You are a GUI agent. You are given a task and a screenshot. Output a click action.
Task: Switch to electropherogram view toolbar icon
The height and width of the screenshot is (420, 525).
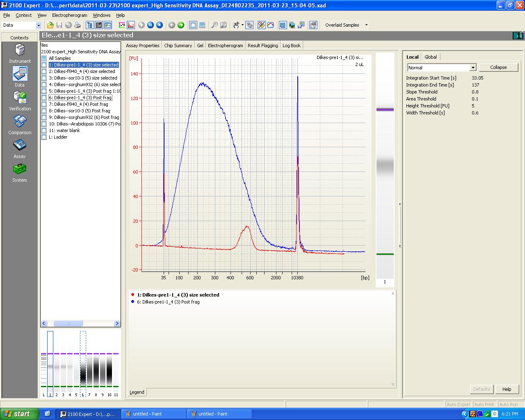tap(131, 25)
